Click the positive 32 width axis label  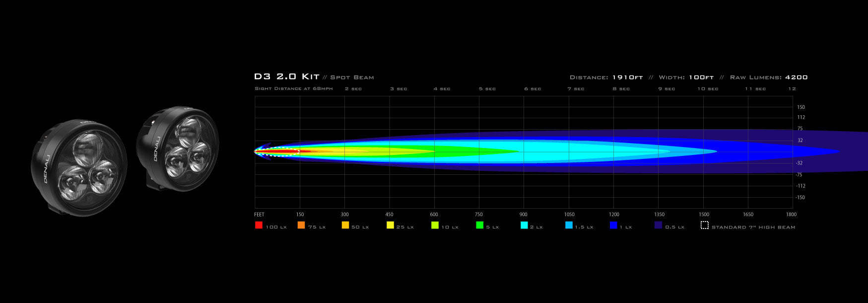pos(800,141)
